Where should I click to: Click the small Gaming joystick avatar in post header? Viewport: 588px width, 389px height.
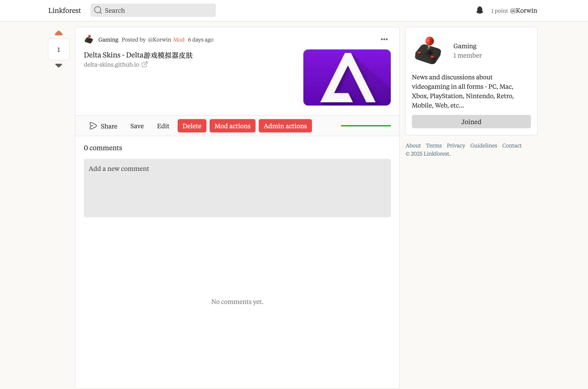(89, 39)
